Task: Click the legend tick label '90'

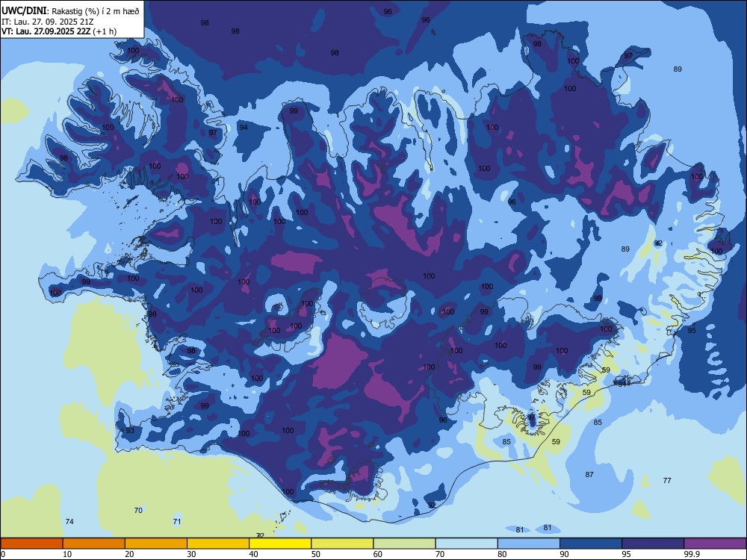Action: [564, 554]
